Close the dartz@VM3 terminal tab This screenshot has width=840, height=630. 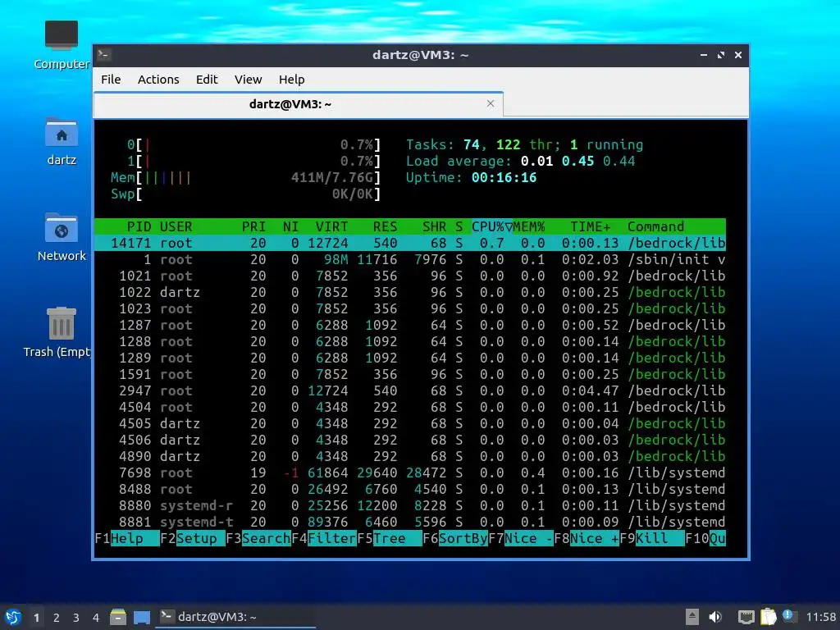tap(491, 103)
